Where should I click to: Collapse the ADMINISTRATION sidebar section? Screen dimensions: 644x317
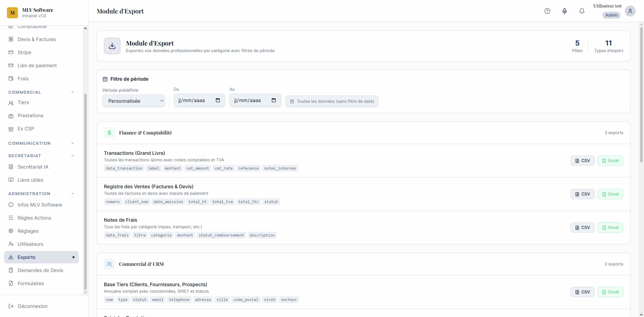coord(41,194)
